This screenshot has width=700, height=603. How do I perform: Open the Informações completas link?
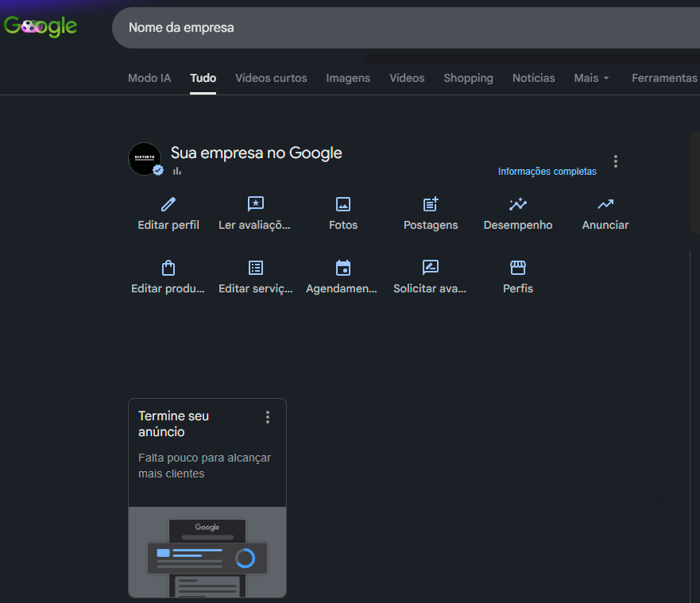pyautogui.click(x=547, y=172)
